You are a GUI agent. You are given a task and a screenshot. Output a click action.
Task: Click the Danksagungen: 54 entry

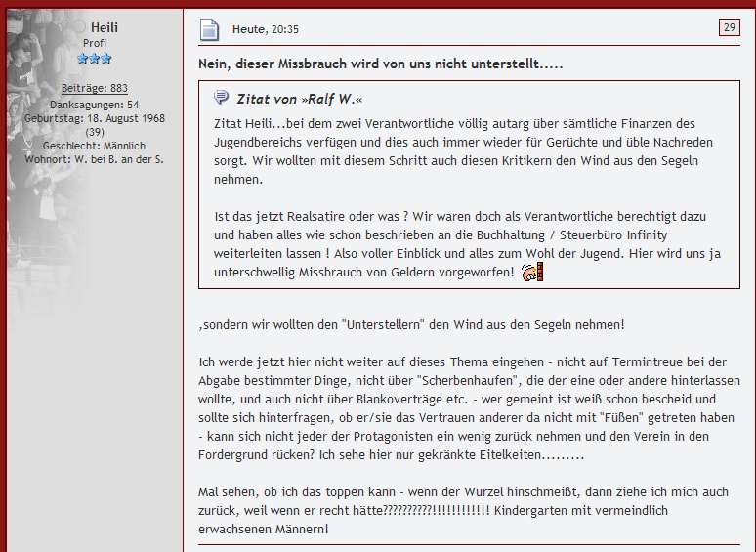click(95, 105)
